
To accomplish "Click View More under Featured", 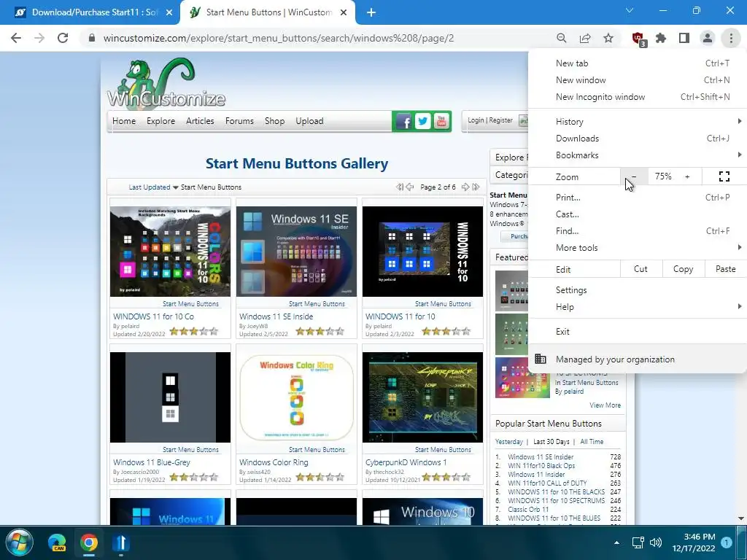I will [x=605, y=405].
